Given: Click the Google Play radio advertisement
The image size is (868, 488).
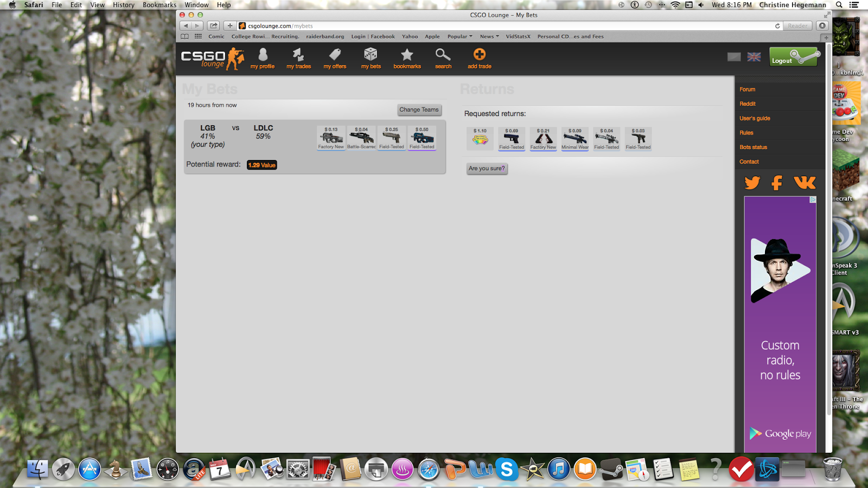Looking at the screenshot, I should pyautogui.click(x=780, y=324).
